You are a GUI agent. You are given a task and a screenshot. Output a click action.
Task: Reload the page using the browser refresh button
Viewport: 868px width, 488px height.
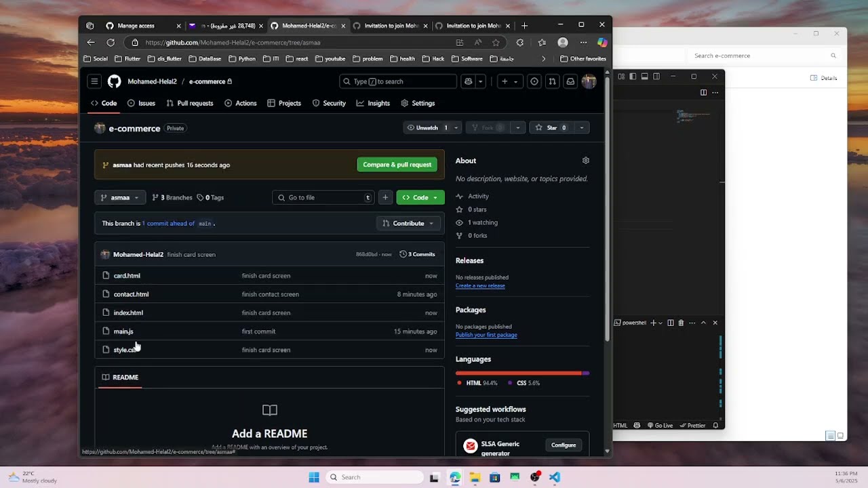111,42
